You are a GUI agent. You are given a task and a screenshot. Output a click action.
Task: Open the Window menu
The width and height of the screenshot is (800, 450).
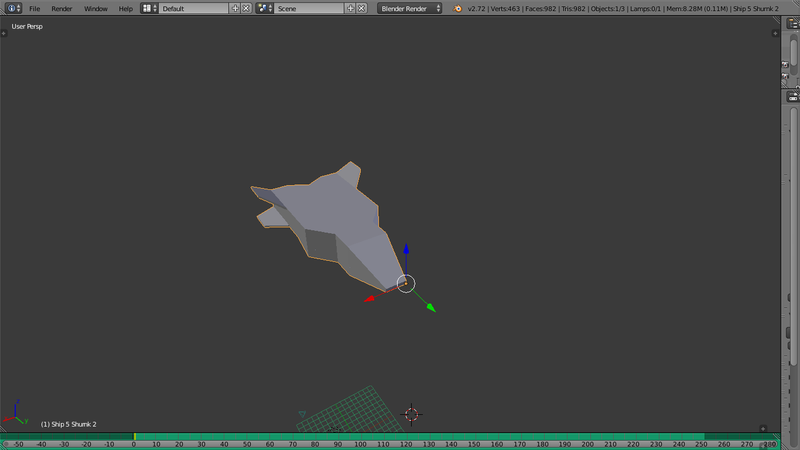(x=96, y=9)
